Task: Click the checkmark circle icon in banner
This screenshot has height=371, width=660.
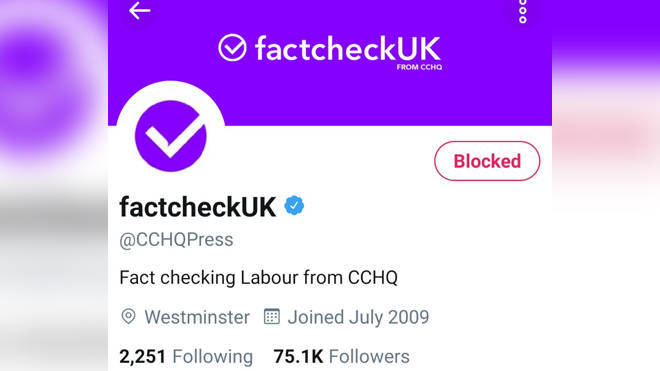Action: pos(232,48)
